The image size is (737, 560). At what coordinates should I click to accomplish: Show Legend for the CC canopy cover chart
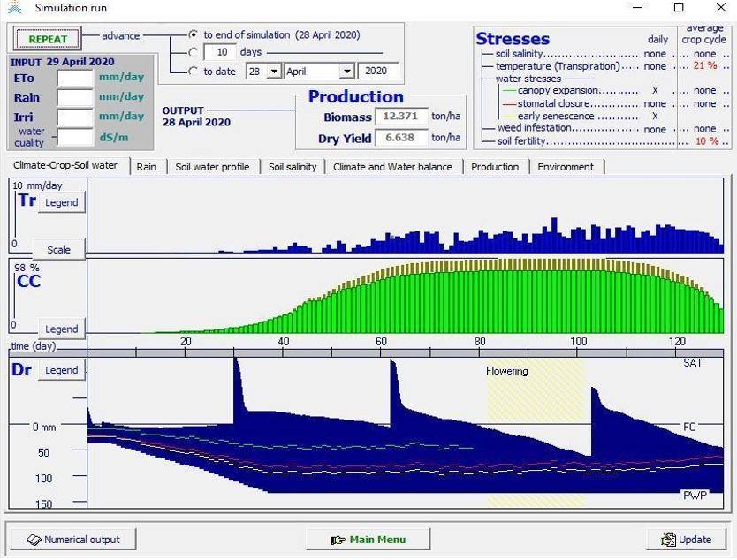tap(62, 329)
